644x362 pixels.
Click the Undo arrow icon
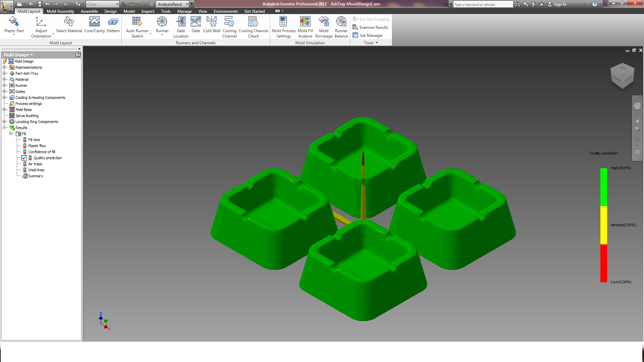(x=48, y=4)
